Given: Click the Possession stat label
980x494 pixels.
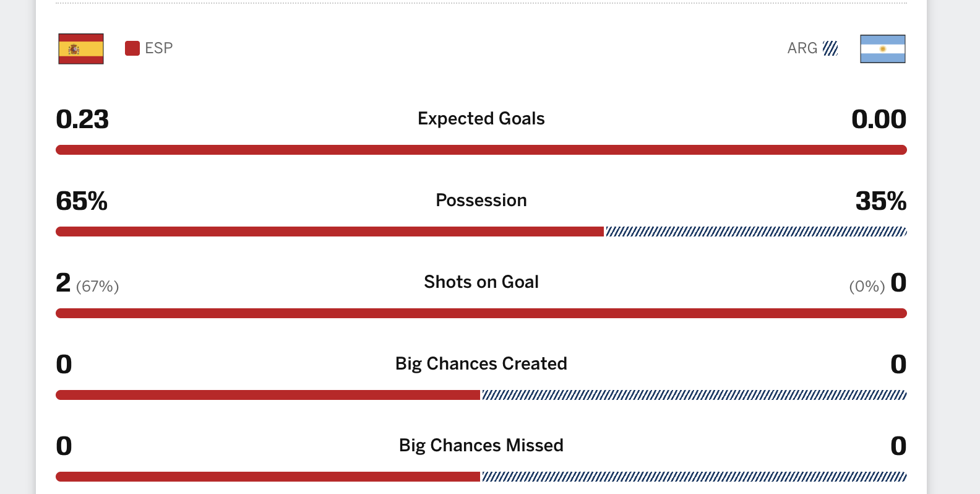Looking at the screenshot, I should click(x=481, y=200).
